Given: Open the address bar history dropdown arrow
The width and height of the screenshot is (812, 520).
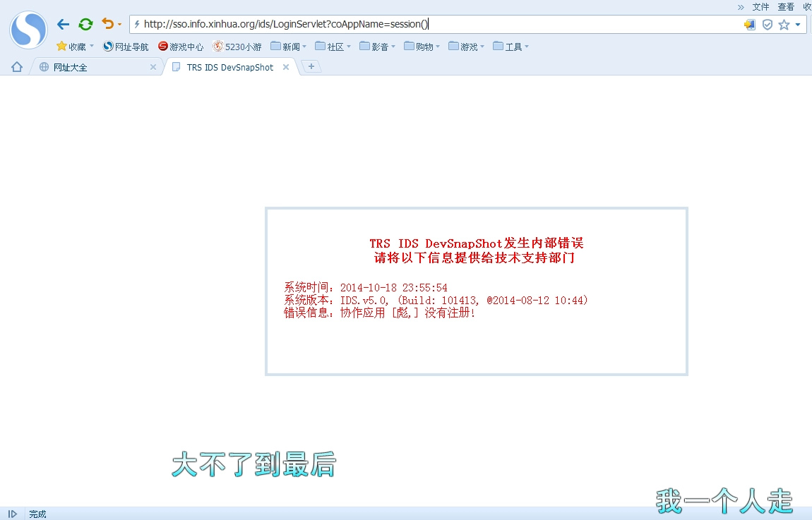Looking at the screenshot, I should coord(798,24).
